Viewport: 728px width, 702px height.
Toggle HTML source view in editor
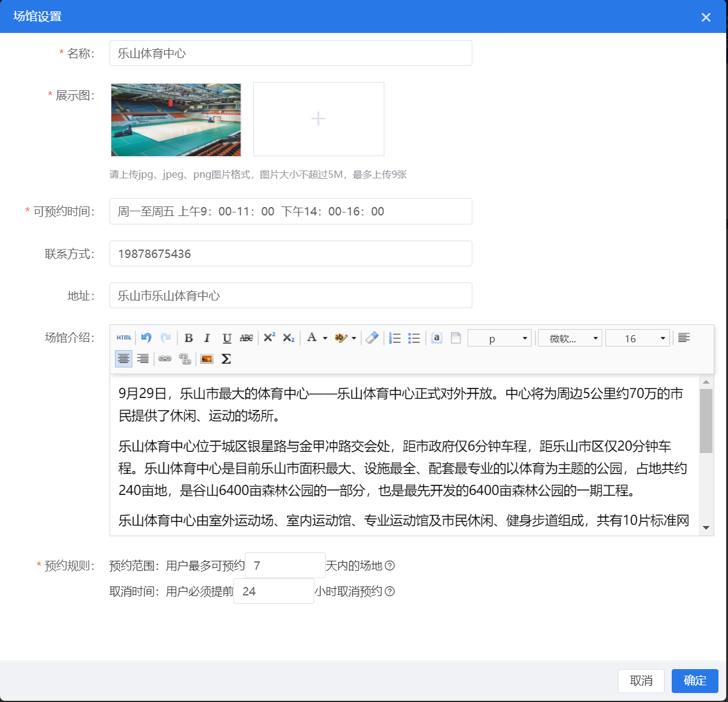[x=124, y=338]
